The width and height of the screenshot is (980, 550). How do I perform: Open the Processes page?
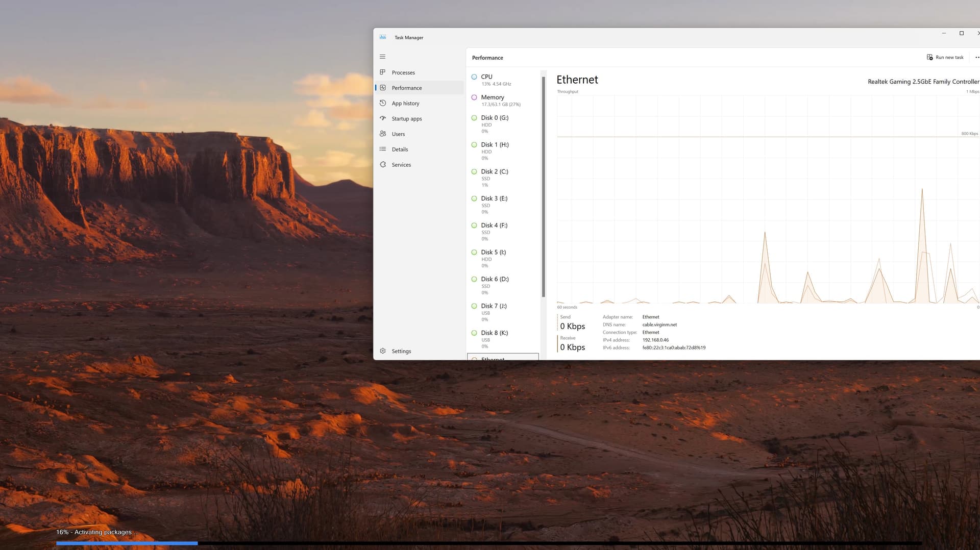click(x=403, y=72)
